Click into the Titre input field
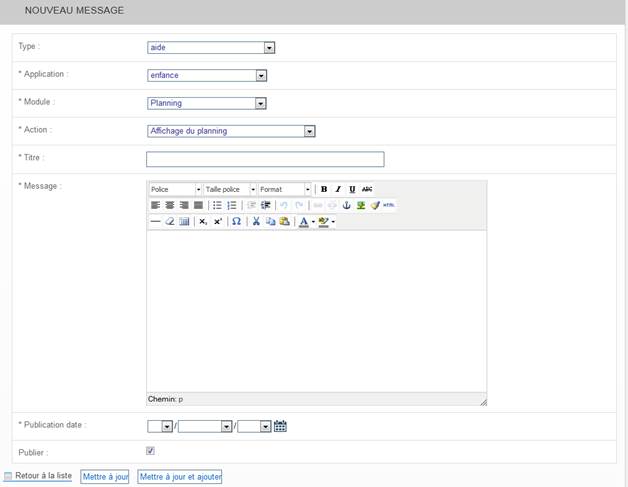The image size is (628, 487). 265,160
